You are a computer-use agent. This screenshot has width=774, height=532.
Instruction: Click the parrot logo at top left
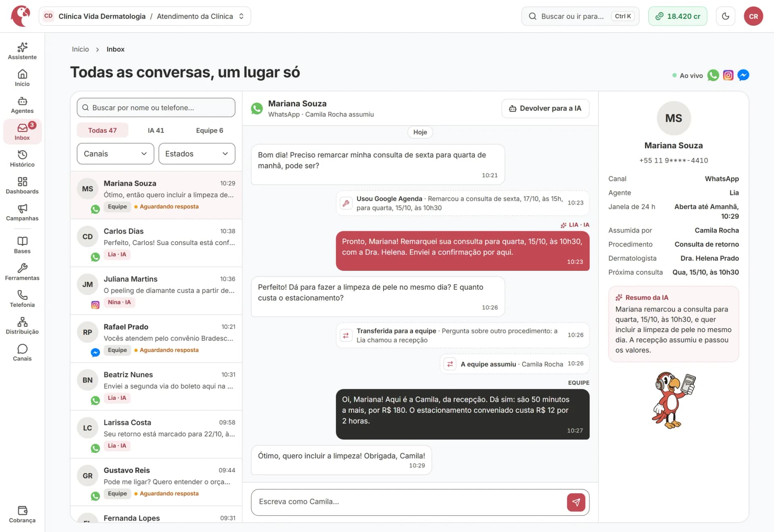pos(21,16)
